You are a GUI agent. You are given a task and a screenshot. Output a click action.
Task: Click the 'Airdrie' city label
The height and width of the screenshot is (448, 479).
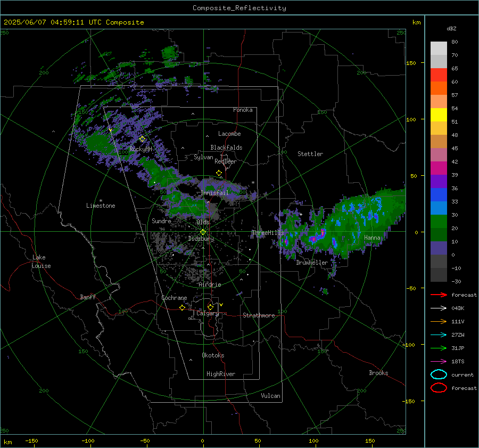tap(210, 284)
